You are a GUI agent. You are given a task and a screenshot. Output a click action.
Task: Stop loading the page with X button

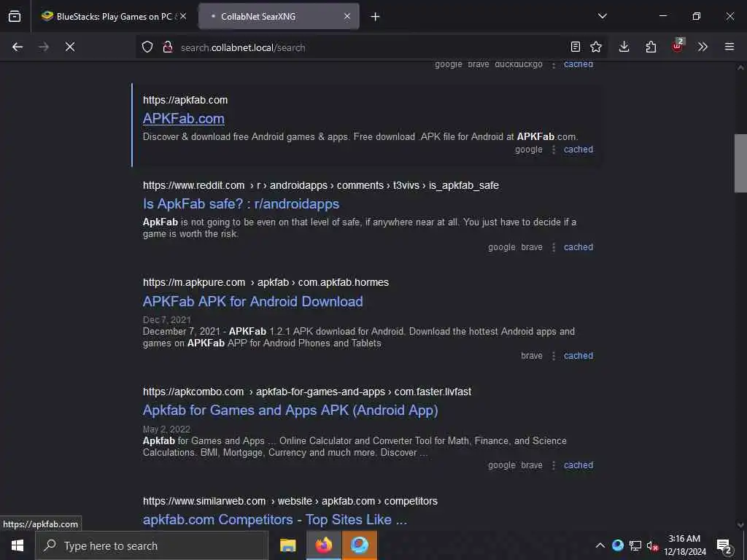click(69, 47)
